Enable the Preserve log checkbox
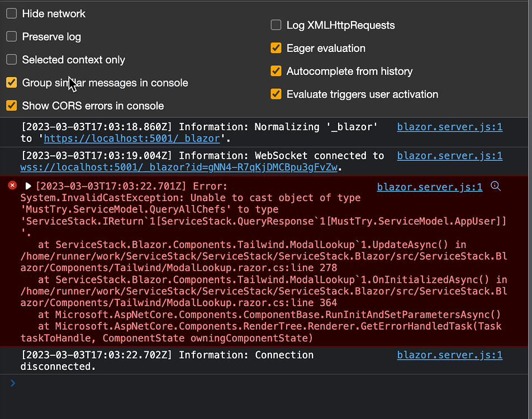Screen dimensions: 532x419 click(12, 37)
